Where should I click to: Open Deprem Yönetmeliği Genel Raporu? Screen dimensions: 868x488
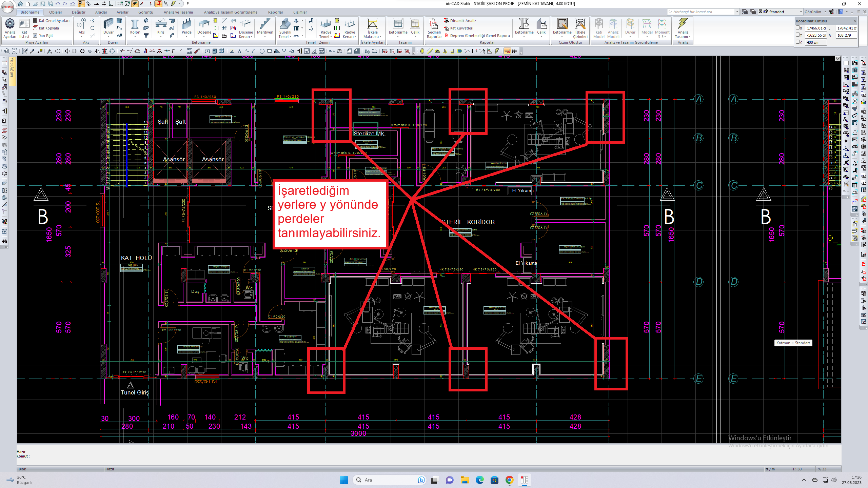click(477, 36)
